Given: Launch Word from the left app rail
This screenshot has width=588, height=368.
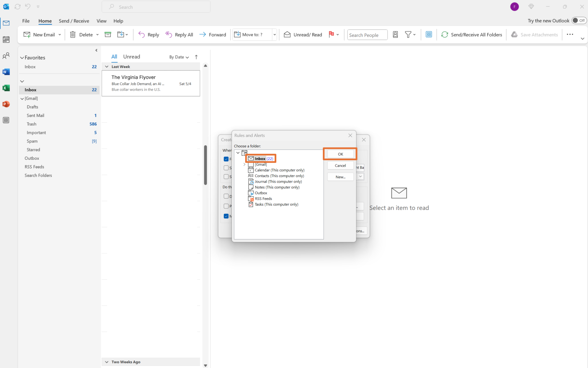Looking at the screenshot, I should pos(6,72).
